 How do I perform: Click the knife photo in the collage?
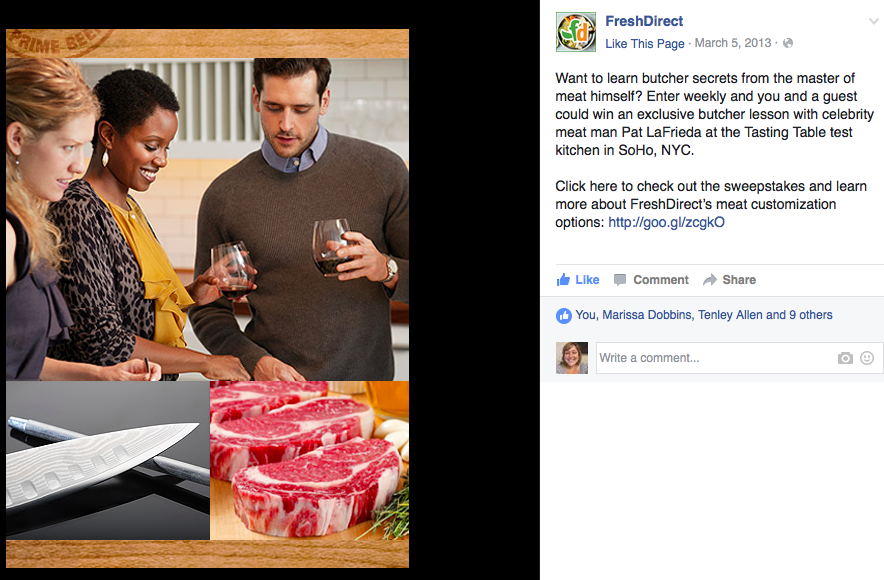(x=108, y=461)
